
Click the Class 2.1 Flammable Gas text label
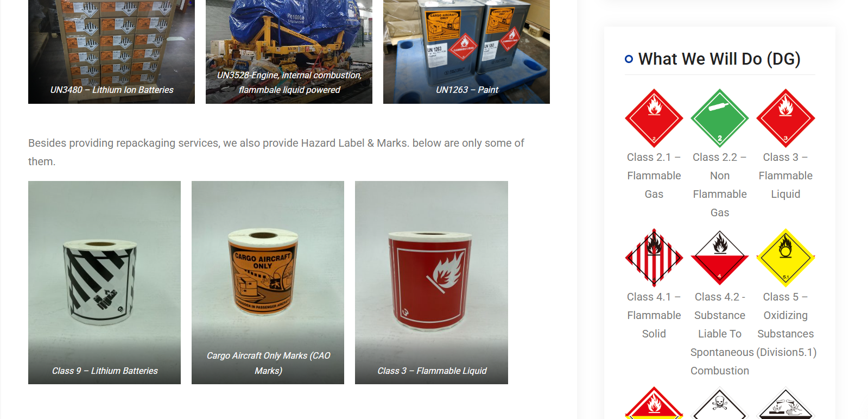click(654, 176)
